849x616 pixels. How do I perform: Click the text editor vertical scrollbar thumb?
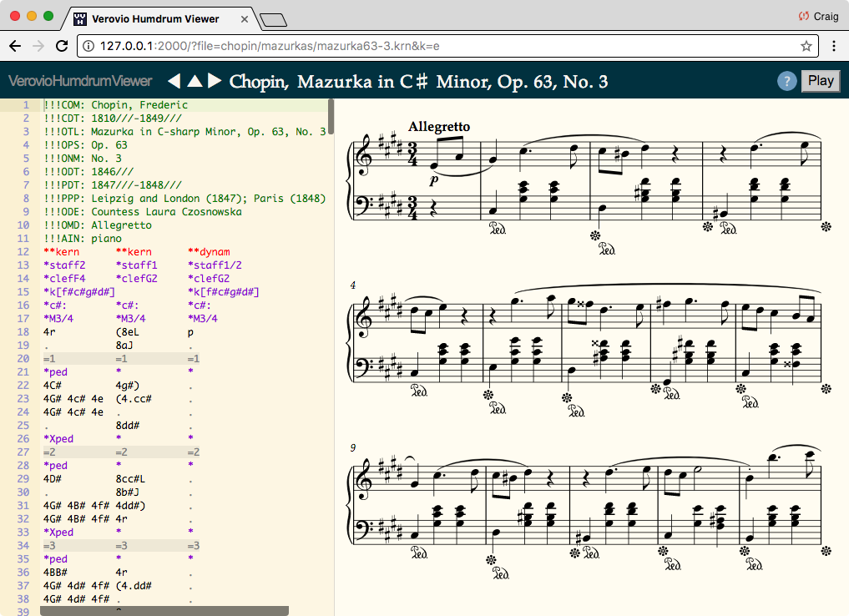331,116
